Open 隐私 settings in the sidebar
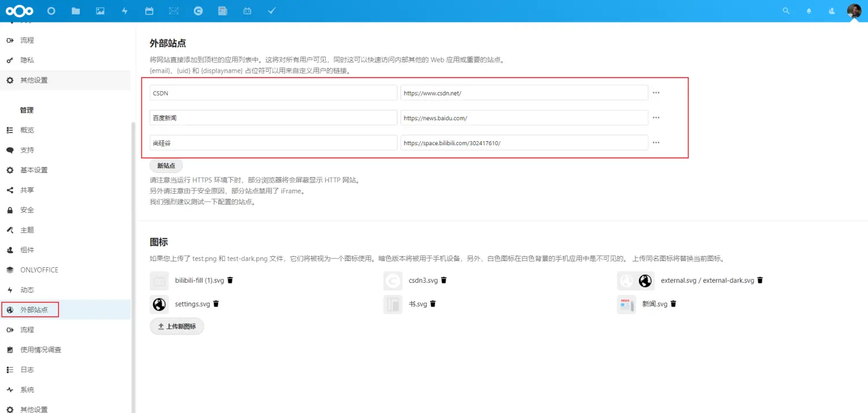The width and height of the screenshot is (868, 413). tap(65, 60)
